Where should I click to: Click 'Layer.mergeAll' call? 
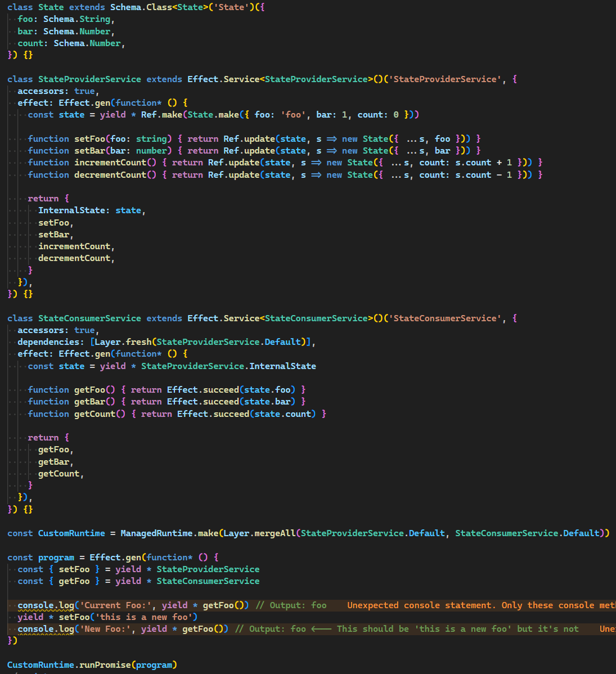[260, 533]
